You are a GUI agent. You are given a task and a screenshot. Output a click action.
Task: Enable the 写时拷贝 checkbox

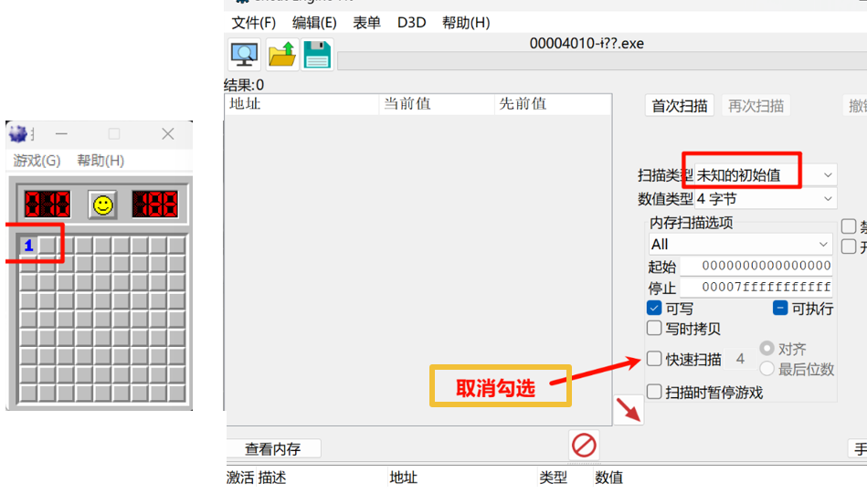tap(654, 329)
